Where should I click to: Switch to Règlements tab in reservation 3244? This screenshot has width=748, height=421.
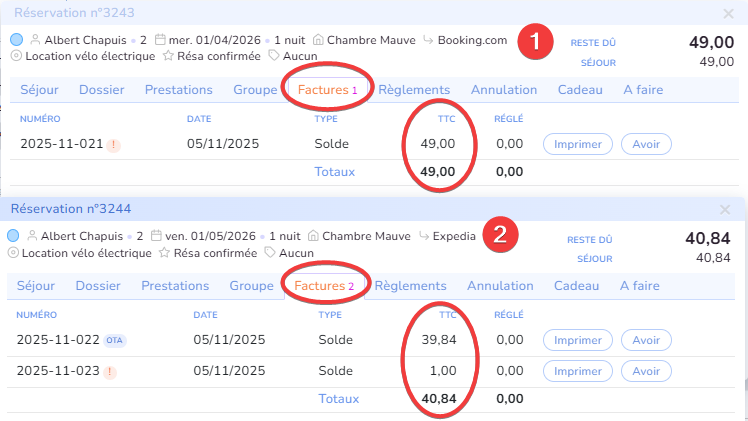pos(416,286)
